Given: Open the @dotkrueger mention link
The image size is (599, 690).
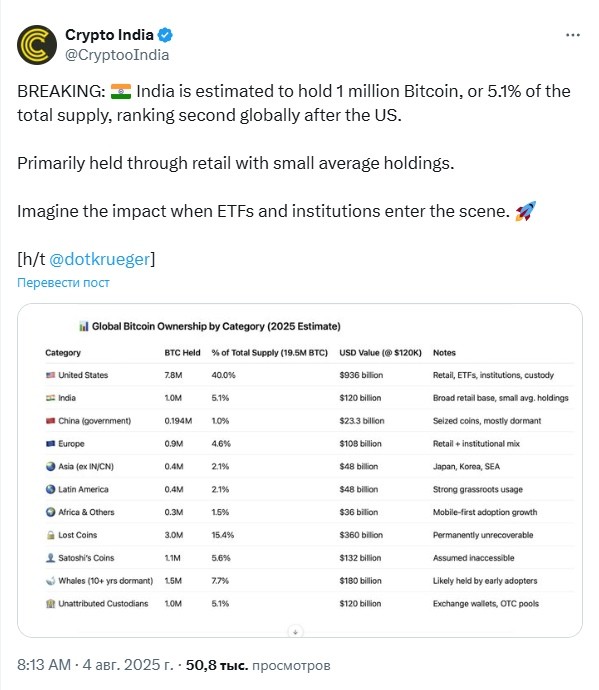Looking at the screenshot, I should (100, 259).
